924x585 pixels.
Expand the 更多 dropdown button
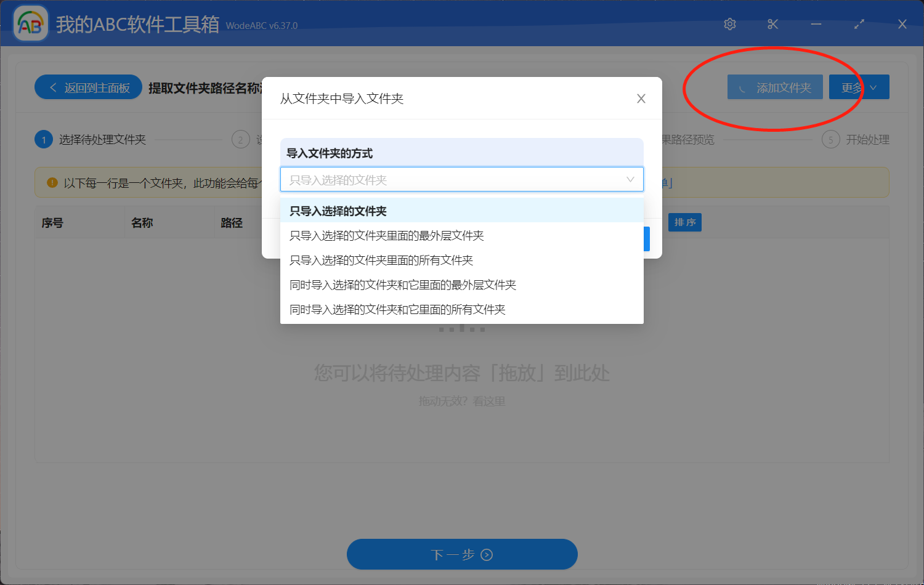point(859,87)
